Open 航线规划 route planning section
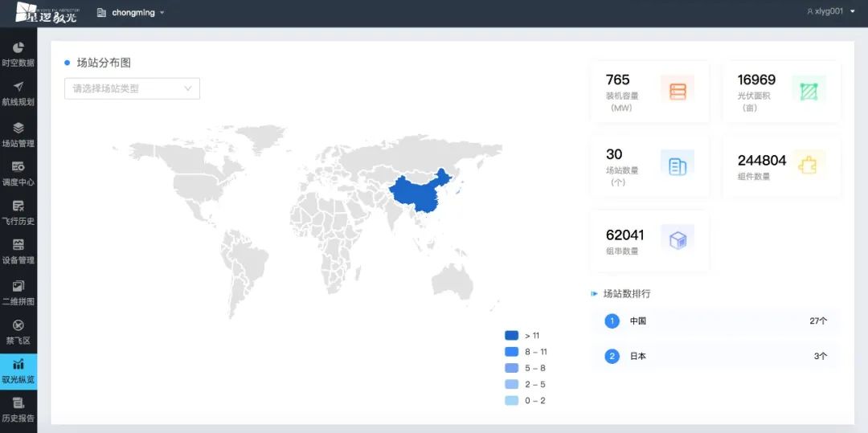 pyautogui.click(x=18, y=93)
